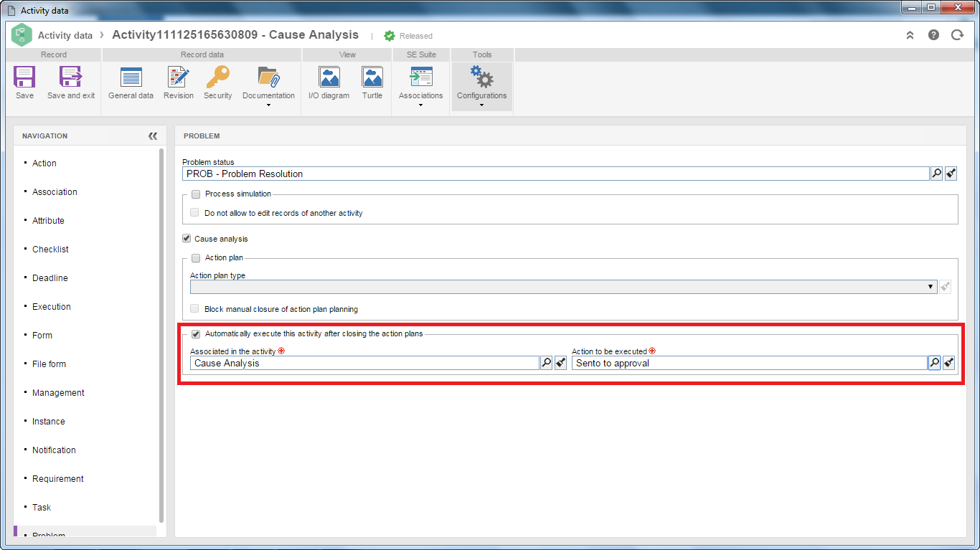
Task: Click the View group label
Action: 347,54
